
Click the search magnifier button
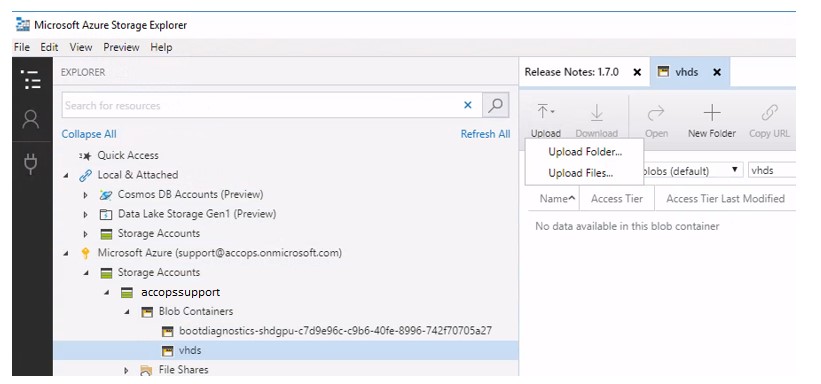[495, 105]
